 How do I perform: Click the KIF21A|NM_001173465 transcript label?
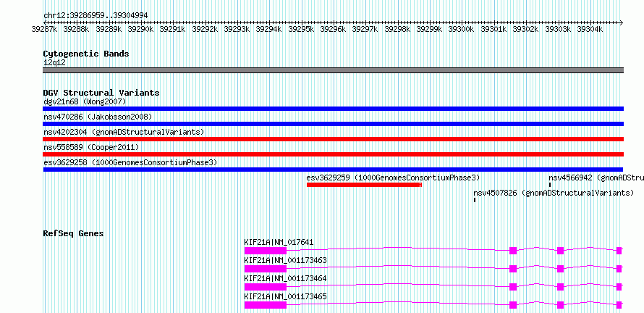(285, 296)
